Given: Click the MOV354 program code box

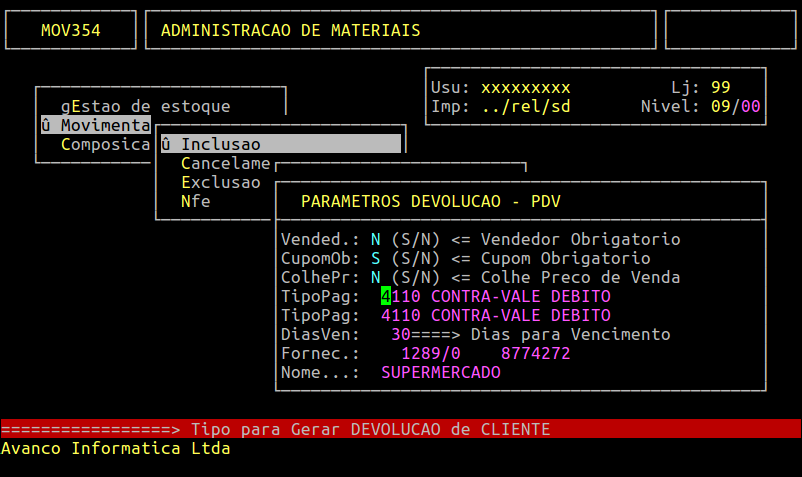Looking at the screenshot, I should tap(71, 30).
